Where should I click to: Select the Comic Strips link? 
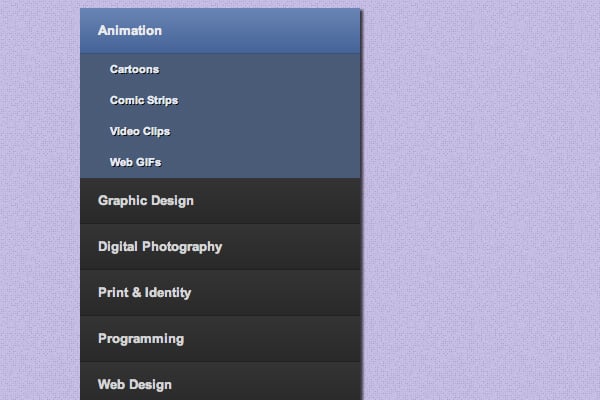point(220,100)
